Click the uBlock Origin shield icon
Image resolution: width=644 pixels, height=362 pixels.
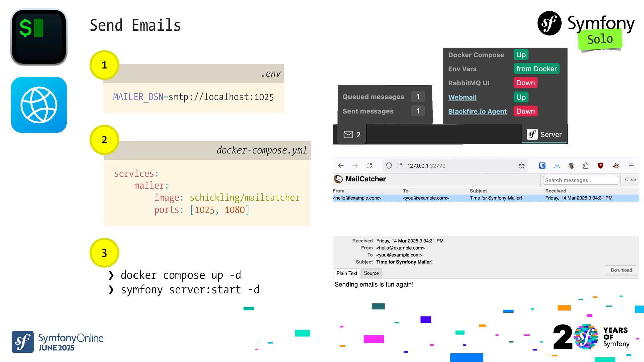[x=600, y=165]
